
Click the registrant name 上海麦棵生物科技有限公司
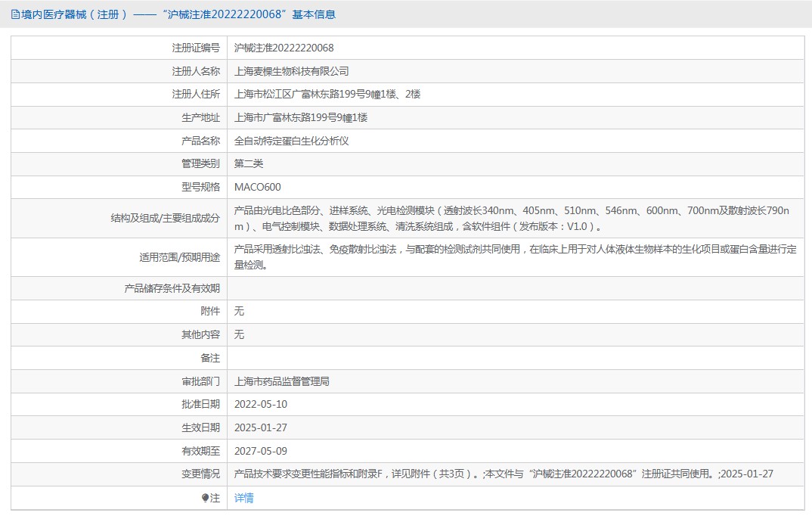291,71
